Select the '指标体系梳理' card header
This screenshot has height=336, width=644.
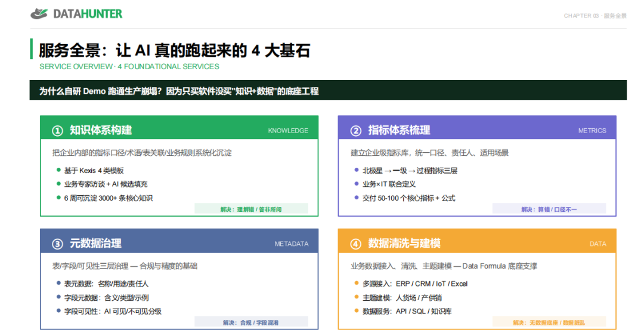(477, 128)
